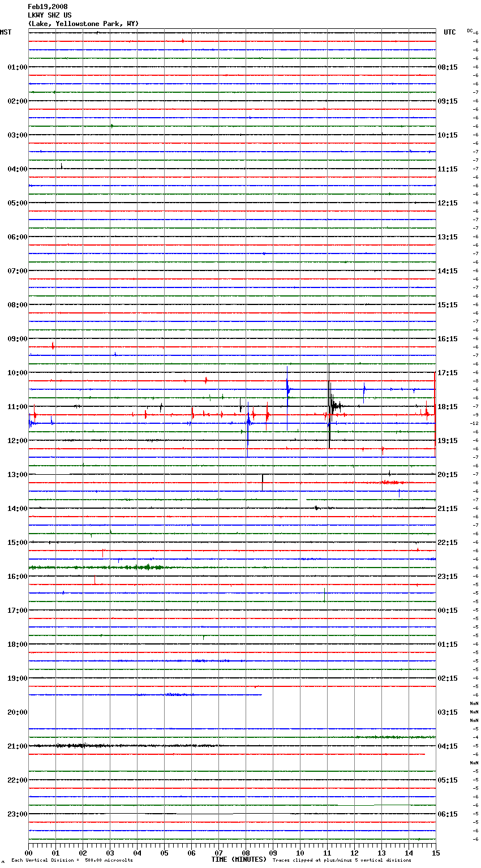Viewport: 481px width, 868px height.
Task: Click the minute 15 label on bottom axis
Action: [x=436, y=853]
